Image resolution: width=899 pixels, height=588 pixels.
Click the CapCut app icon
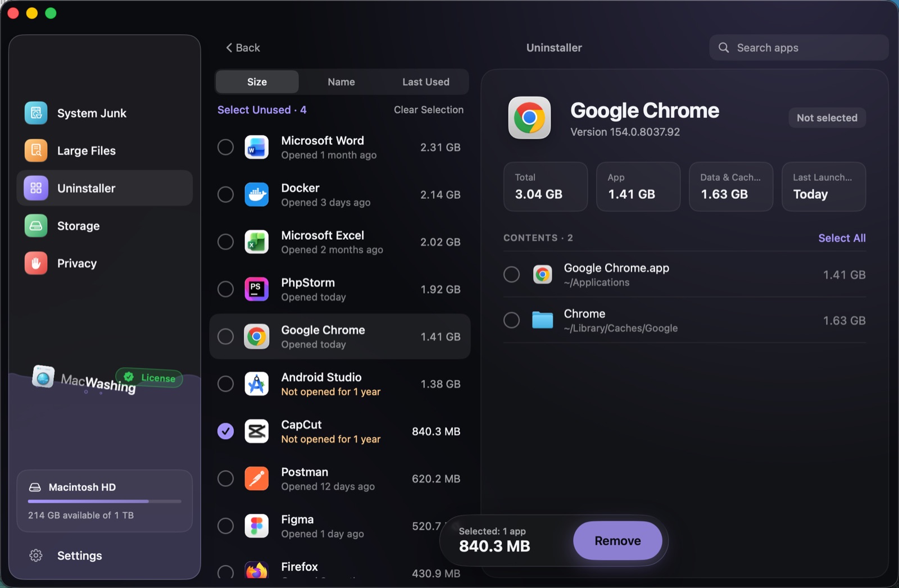[257, 431]
